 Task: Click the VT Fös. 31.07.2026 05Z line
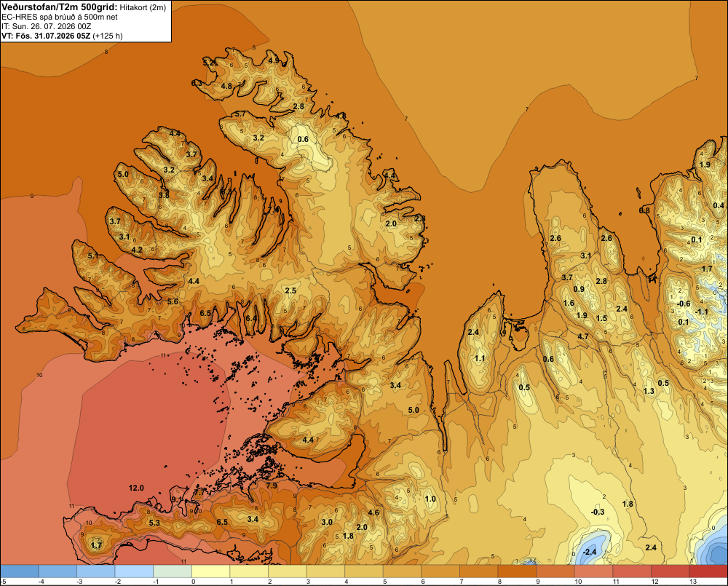(x=62, y=36)
